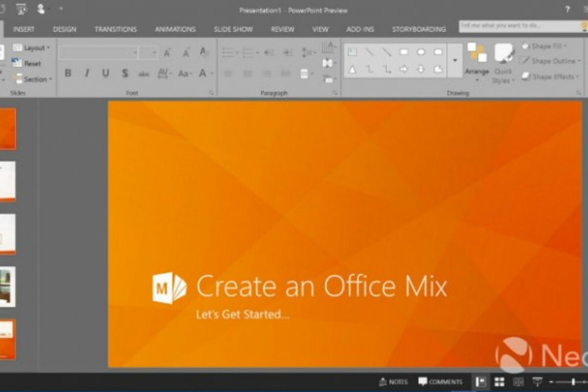Viewport: 588px width, 392px height.
Task: Open Reading View from the status bar
Action: (518, 382)
